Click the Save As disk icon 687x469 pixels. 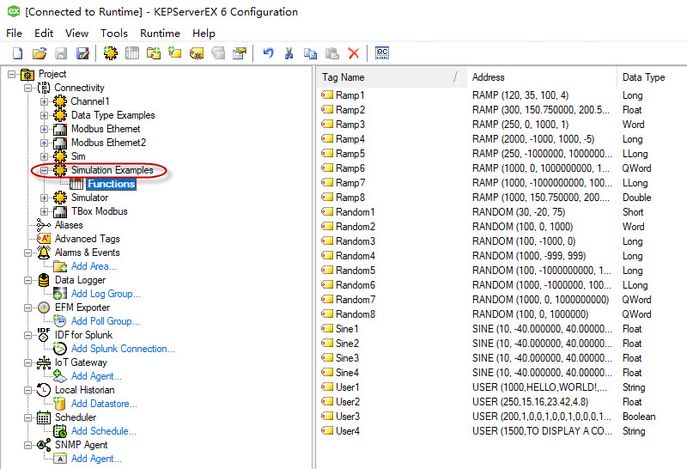[x=82, y=53]
